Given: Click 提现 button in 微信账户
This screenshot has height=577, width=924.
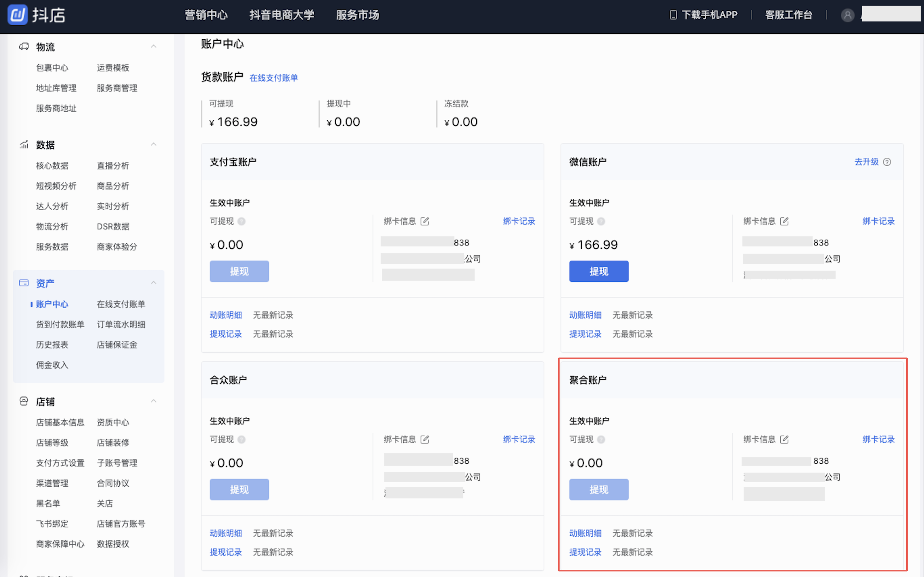Looking at the screenshot, I should (599, 271).
